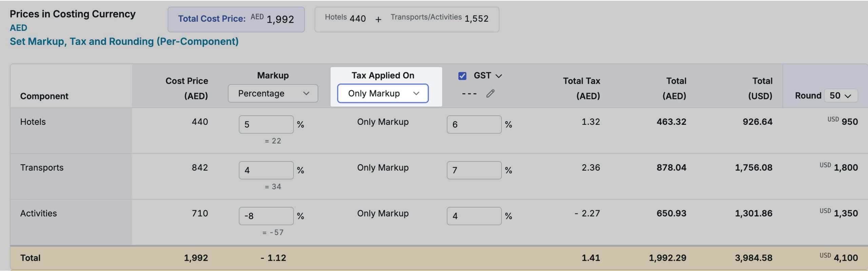Click the Transports markup percentage field

coord(266,170)
